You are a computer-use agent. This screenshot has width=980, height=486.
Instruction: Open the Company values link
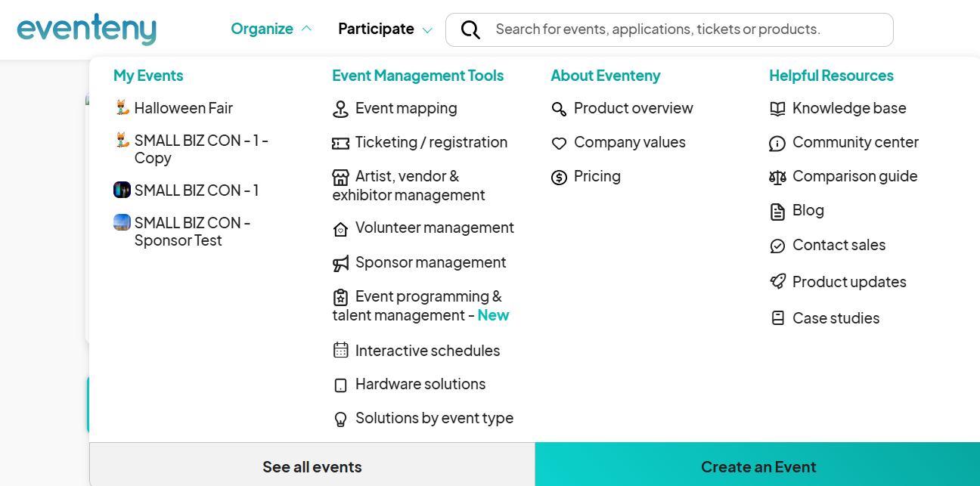[629, 142]
